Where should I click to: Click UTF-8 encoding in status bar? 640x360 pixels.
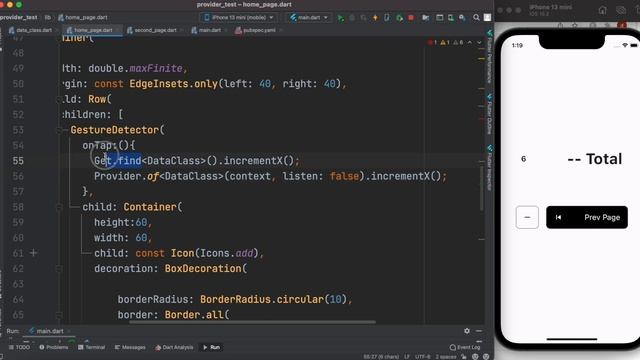[422, 357]
